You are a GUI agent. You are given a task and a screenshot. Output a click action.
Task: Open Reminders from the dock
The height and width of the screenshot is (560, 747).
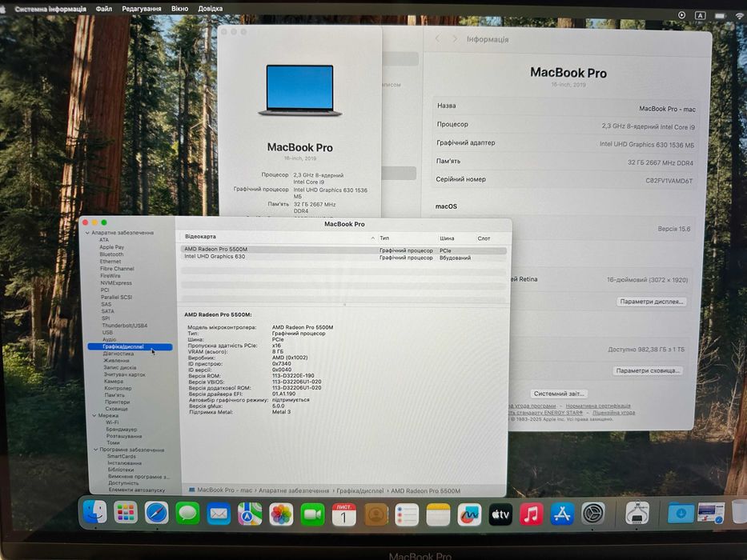(x=407, y=514)
